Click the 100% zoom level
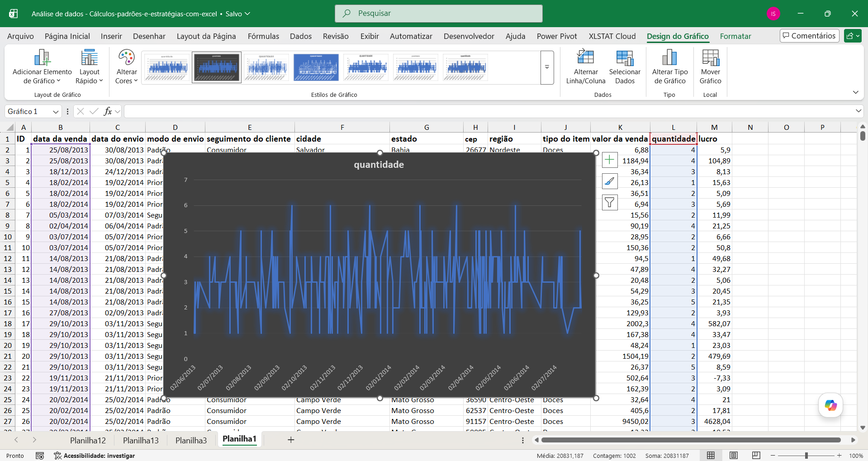Screen dimensions: 868x461 pos(856,456)
